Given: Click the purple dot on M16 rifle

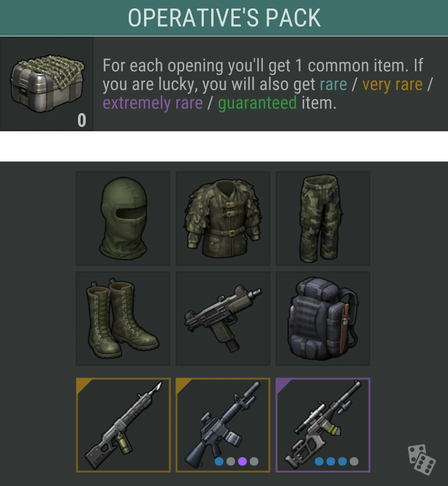Looking at the screenshot, I should click(242, 461).
